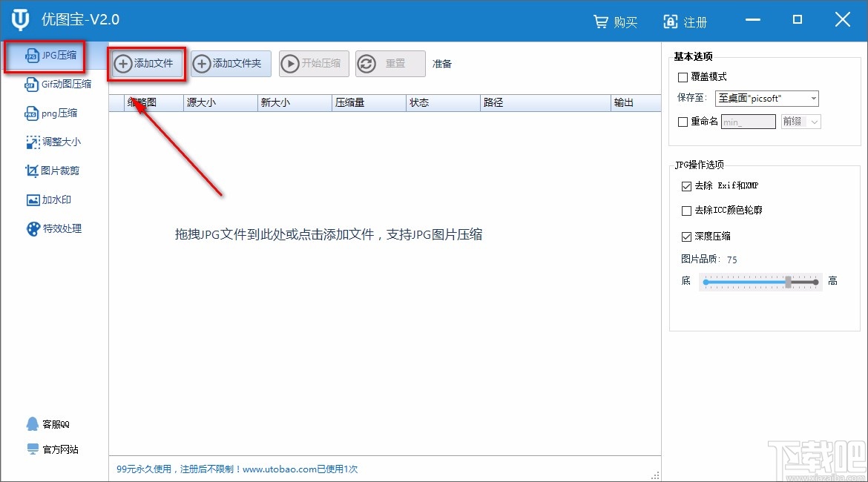Open the 购买 purchase page
Screen dimensions: 868x482
click(x=615, y=22)
